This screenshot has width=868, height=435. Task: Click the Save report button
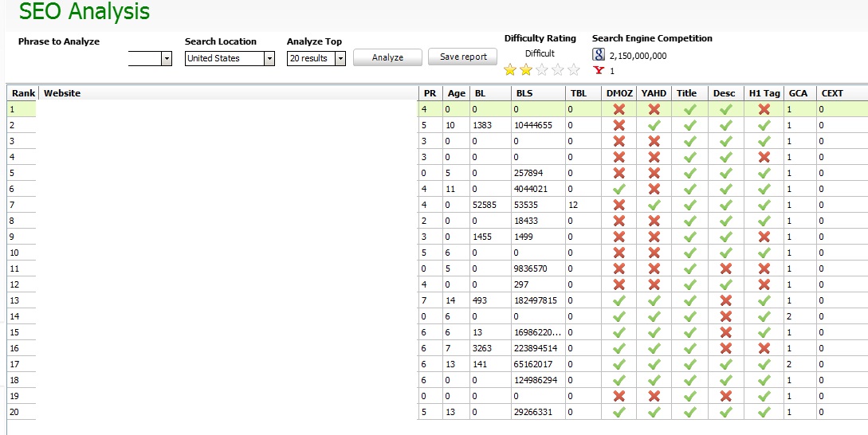(463, 57)
